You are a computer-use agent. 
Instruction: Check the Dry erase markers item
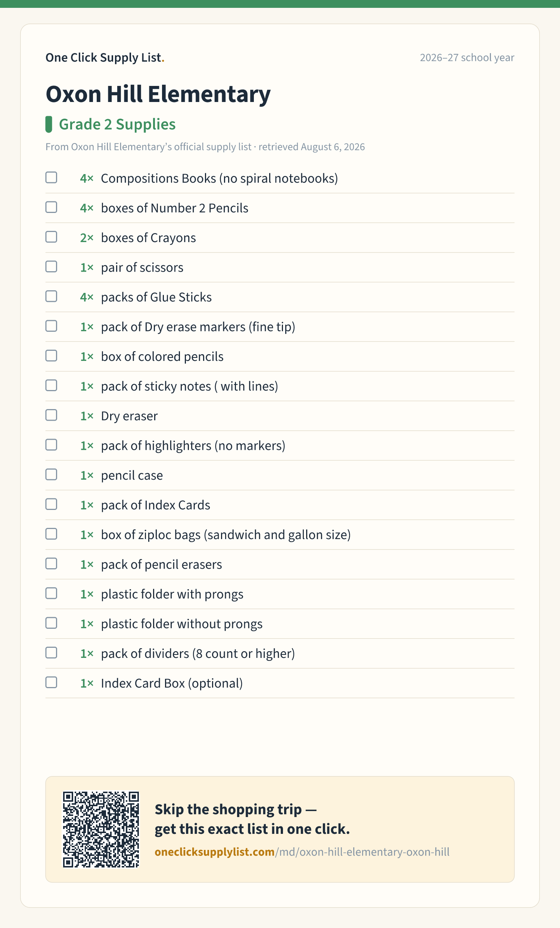(x=51, y=326)
